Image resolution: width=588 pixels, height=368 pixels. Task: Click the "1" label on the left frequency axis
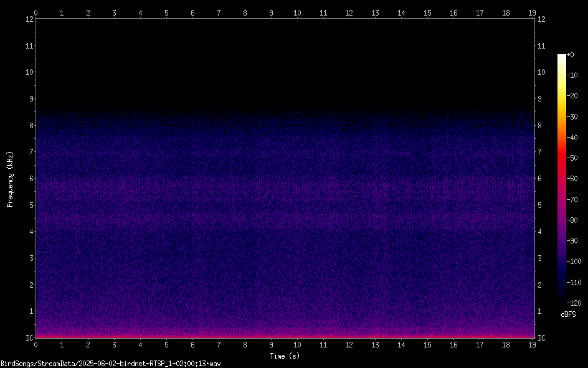(x=32, y=311)
